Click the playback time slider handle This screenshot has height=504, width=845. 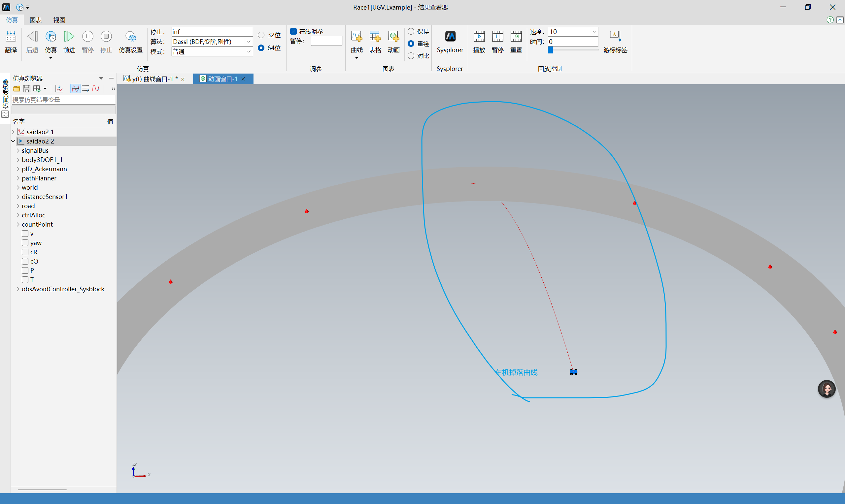[x=551, y=50]
